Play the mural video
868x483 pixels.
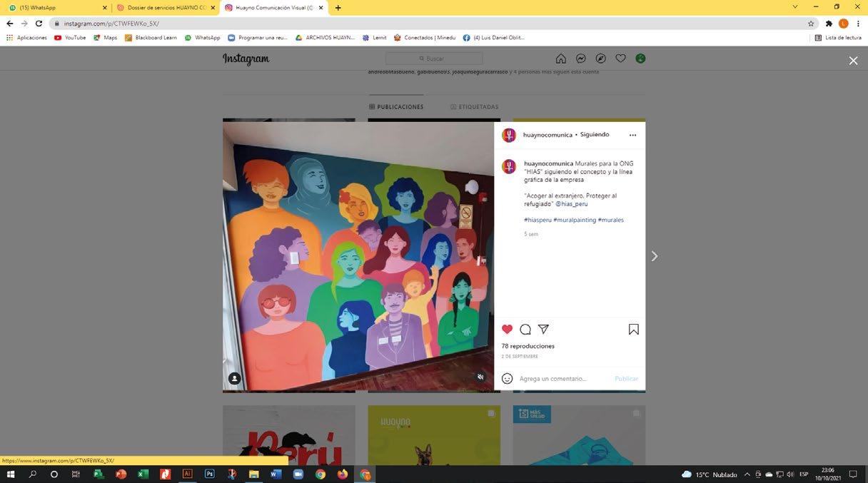pyautogui.click(x=358, y=256)
